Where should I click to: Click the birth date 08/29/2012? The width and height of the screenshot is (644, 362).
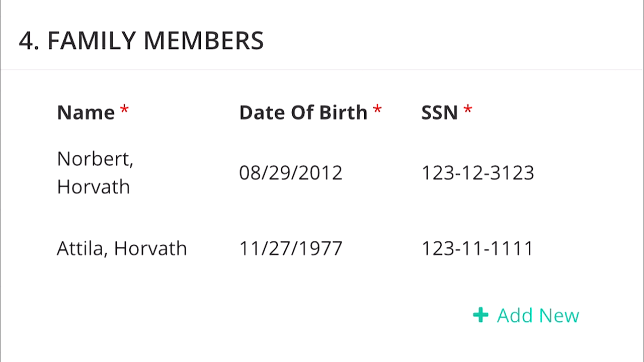291,173
